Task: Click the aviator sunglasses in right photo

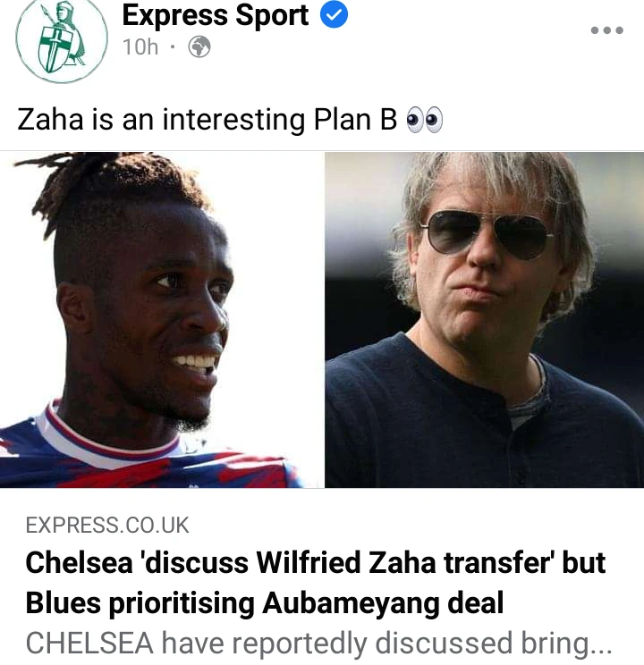Action: tap(487, 235)
